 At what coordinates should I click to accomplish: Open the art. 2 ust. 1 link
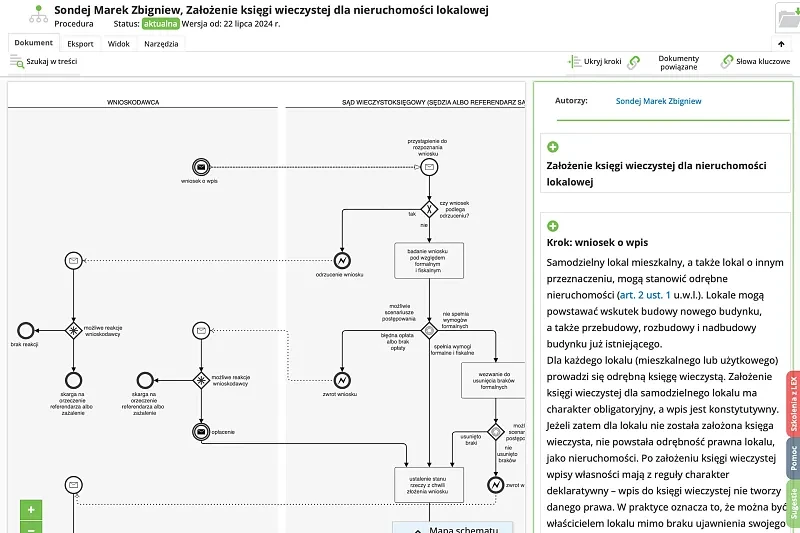[645, 295]
